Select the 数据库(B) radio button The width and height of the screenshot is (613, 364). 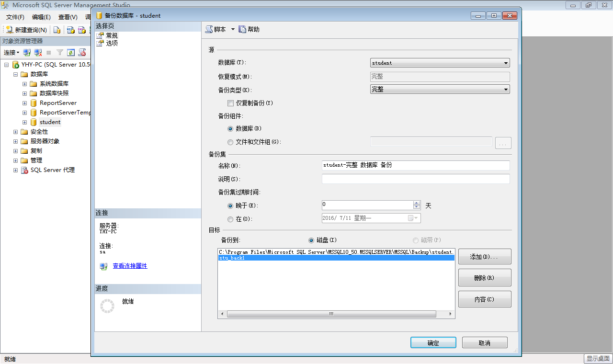pos(230,129)
